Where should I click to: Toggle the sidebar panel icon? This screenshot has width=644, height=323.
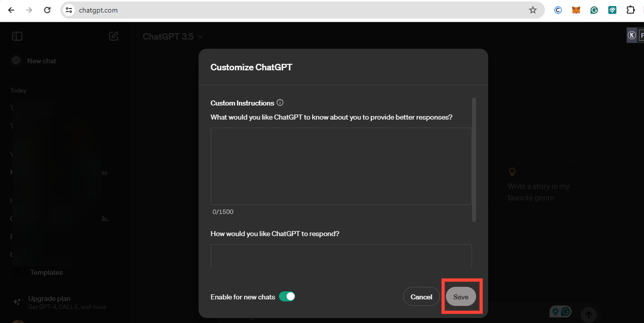(x=17, y=36)
